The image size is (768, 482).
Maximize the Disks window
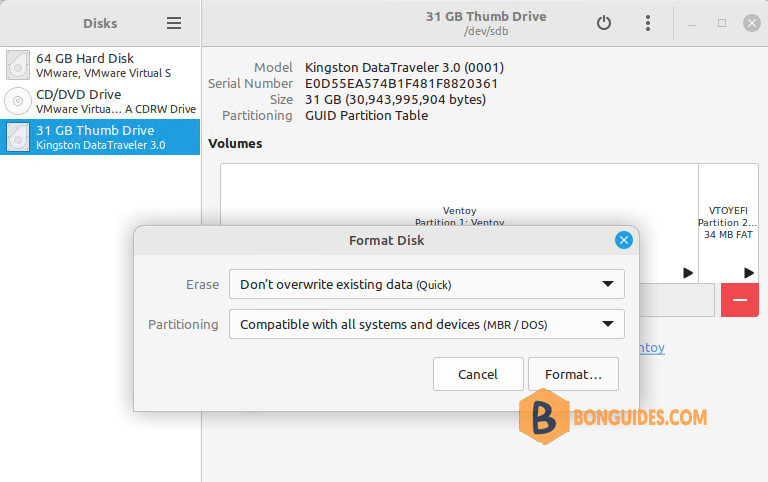pos(721,23)
